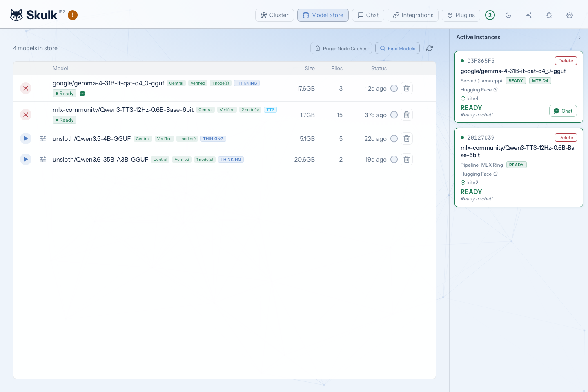Click the Skulk logo
The height and width of the screenshot is (392, 588).
coord(34,15)
